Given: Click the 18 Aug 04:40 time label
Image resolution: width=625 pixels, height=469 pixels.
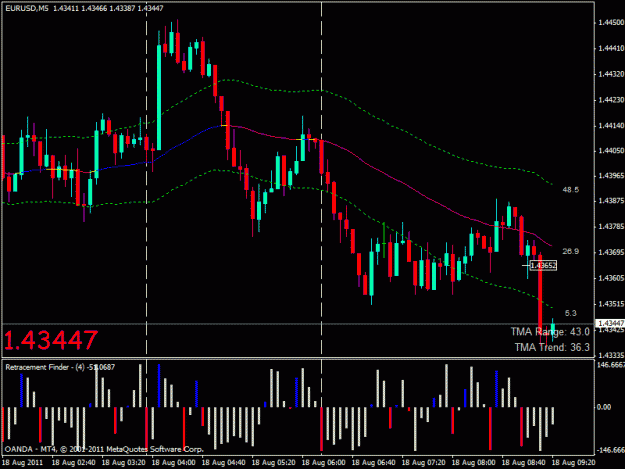Looking at the screenshot, I should click(x=223, y=462).
